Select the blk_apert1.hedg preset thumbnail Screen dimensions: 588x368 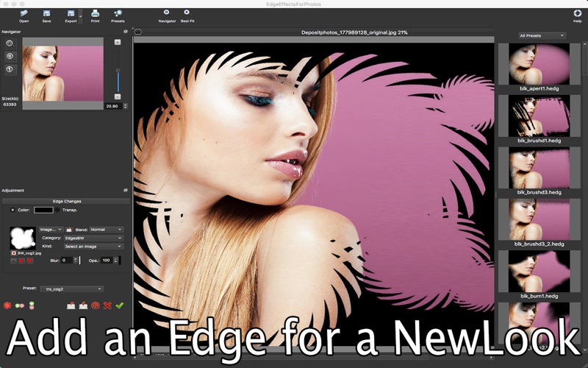pos(539,64)
